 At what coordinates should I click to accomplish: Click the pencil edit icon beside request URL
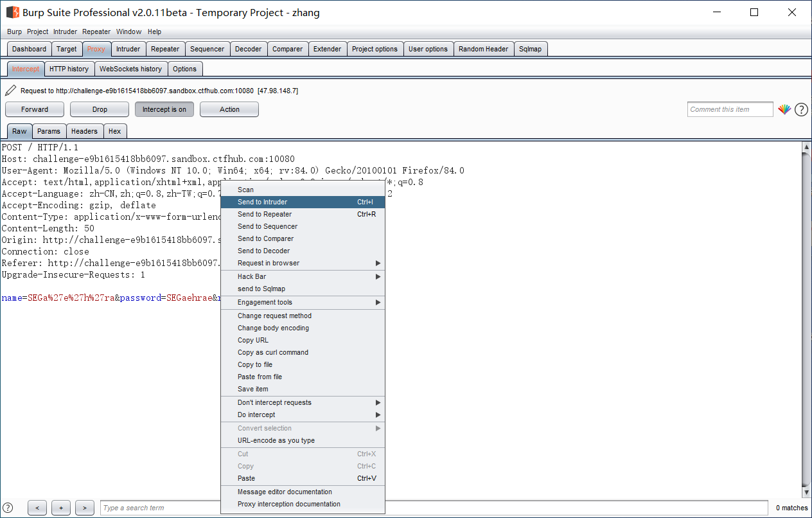(x=10, y=91)
